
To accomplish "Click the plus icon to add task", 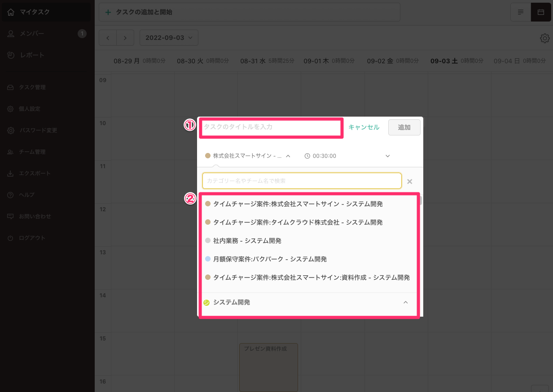I will (108, 12).
